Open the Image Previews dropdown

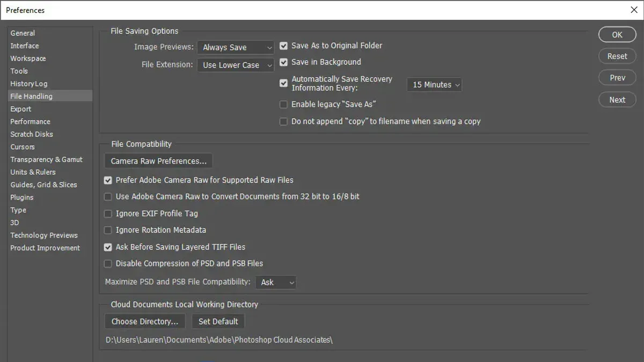236,48
